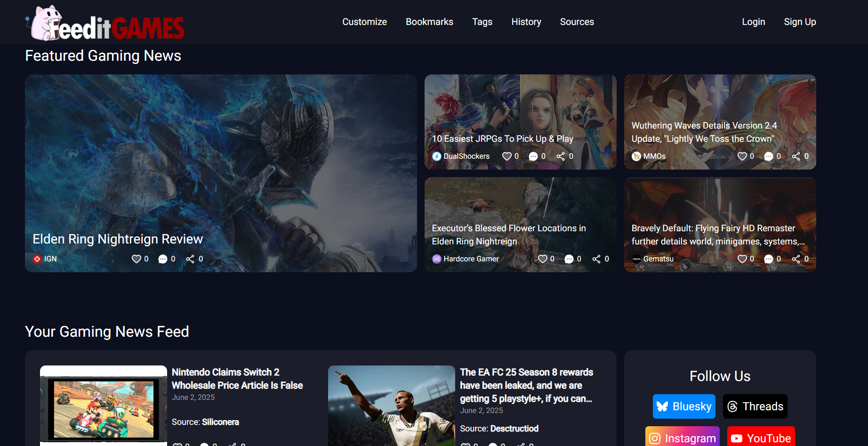The width and height of the screenshot is (868, 446).
Task: Click the DualShockers source label
Action: point(466,156)
